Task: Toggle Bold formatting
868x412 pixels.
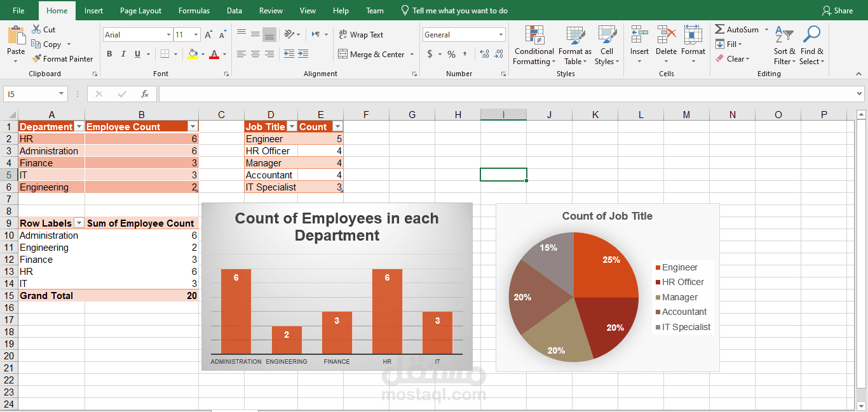Action: tap(109, 54)
